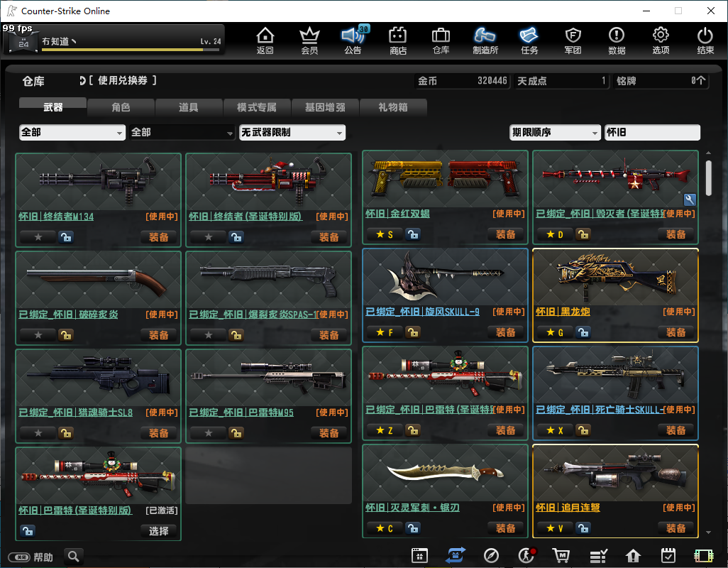Click the checklist icon in the bottom bar

point(598,555)
